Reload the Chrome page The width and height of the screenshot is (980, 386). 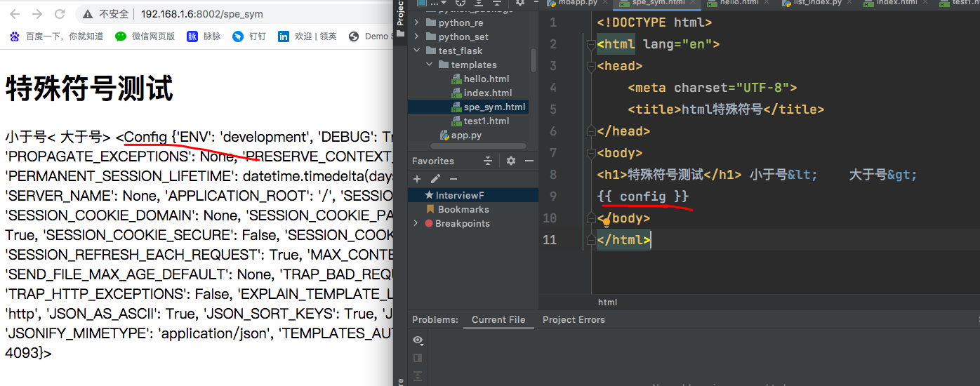[60, 14]
